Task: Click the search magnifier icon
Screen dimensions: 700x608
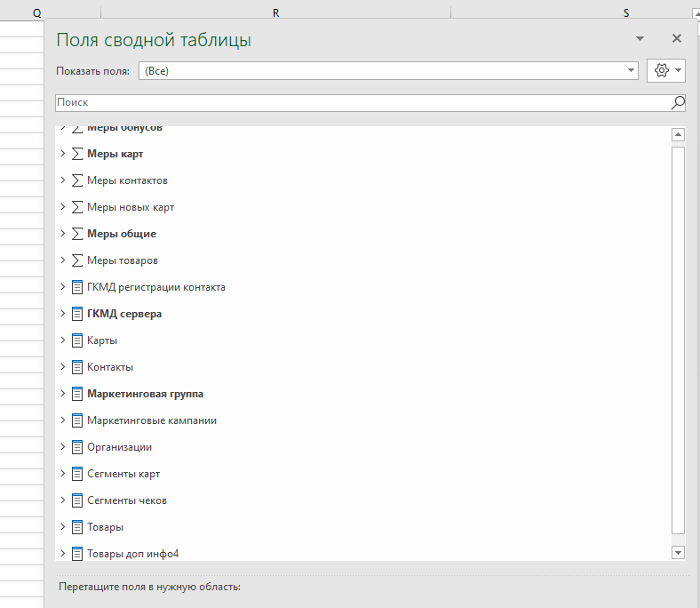Action: click(x=678, y=103)
